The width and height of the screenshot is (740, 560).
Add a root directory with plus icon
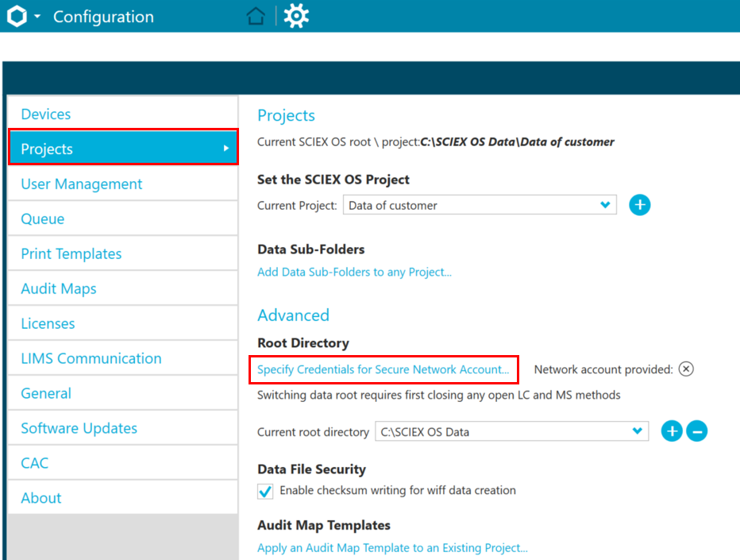pyautogui.click(x=672, y=431)
